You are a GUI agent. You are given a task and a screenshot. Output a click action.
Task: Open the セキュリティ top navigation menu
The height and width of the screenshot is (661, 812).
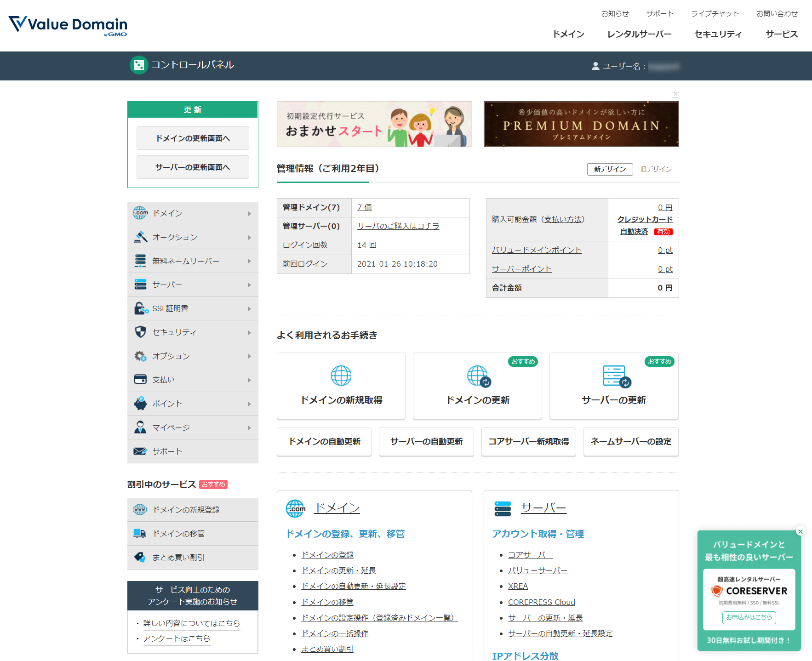[718, 34]
